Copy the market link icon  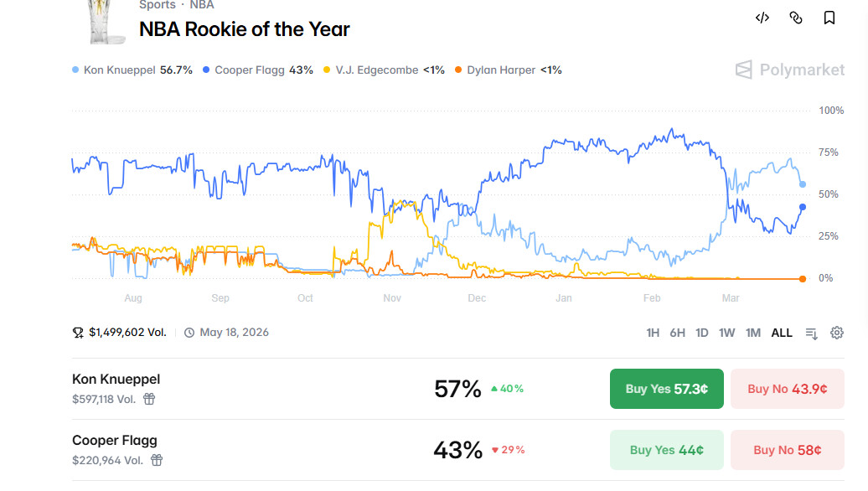(796, 18)
